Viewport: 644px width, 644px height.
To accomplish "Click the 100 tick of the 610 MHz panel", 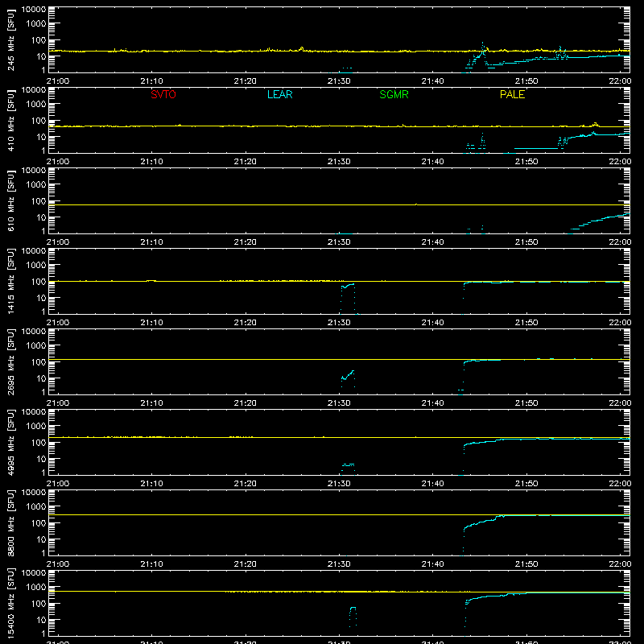I will (39, 201).
